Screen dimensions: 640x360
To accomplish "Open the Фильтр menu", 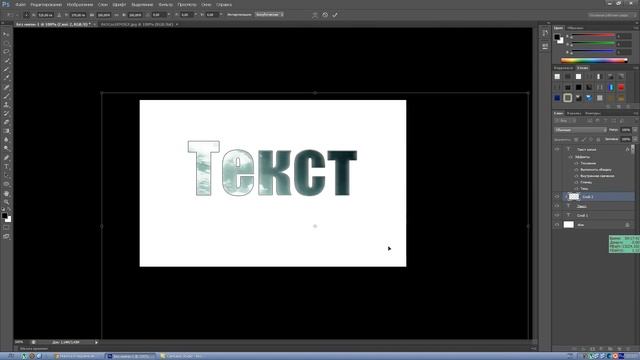I will point(165,4).
